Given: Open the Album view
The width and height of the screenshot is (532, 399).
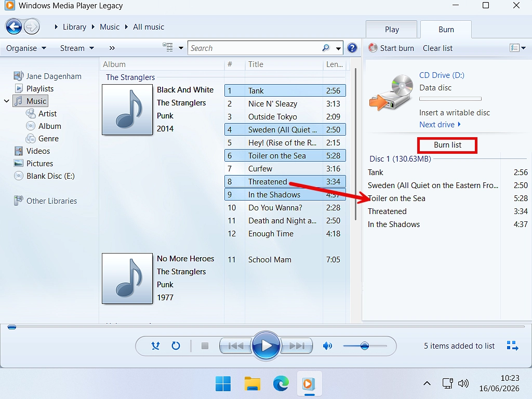Looking at the screenshot, I should (x=44, y=126).
